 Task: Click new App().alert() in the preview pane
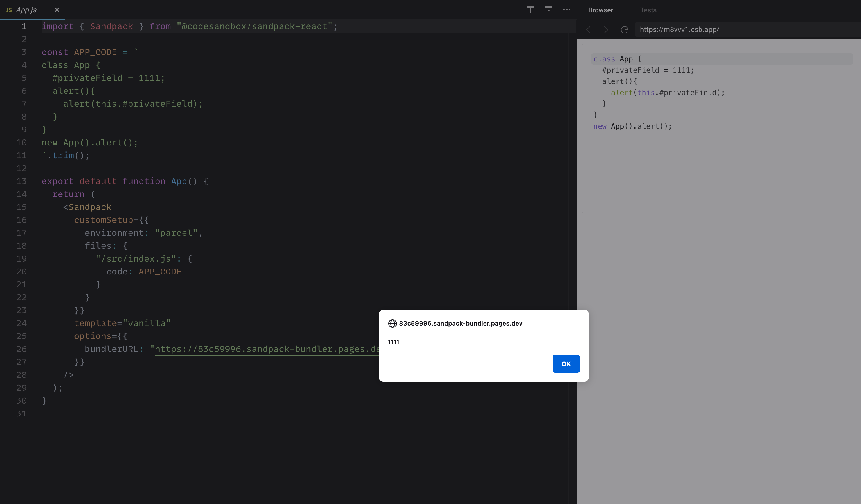(x=633, y=126)
